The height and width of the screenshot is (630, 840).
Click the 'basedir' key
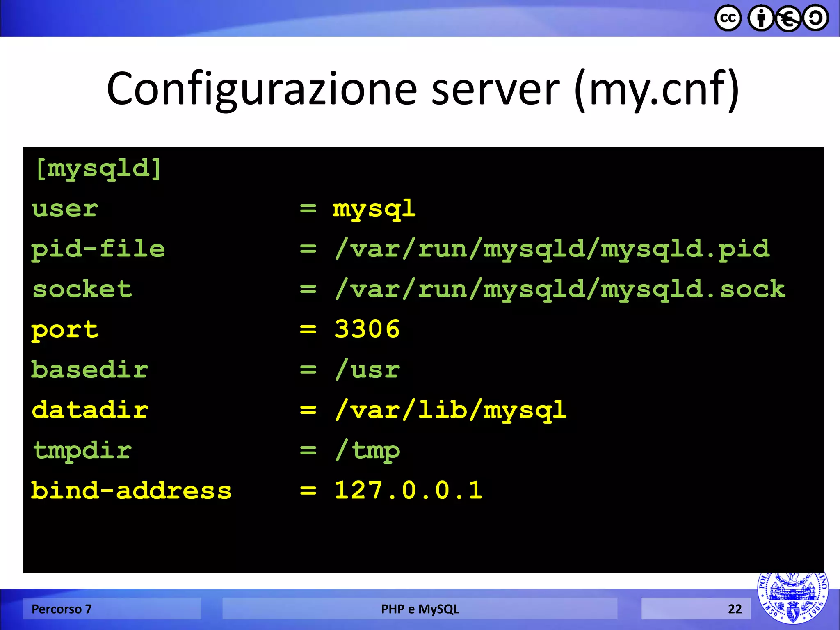tap(90, 369)
